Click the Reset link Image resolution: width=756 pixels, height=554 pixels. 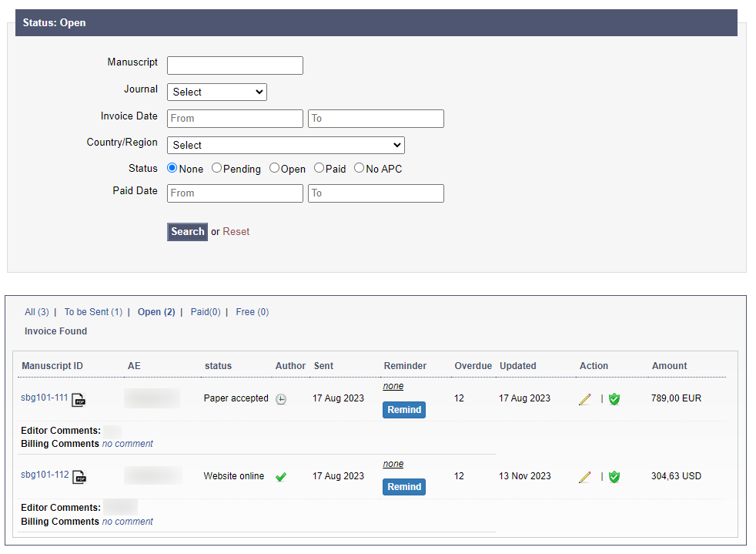click(236, 232)
